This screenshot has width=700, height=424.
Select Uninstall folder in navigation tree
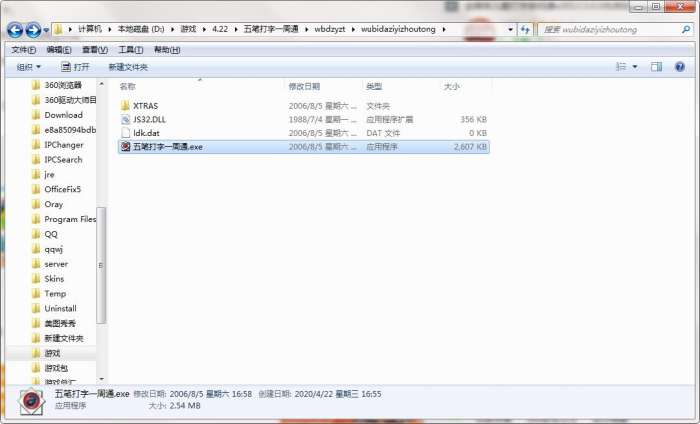(x=60, y=308)
